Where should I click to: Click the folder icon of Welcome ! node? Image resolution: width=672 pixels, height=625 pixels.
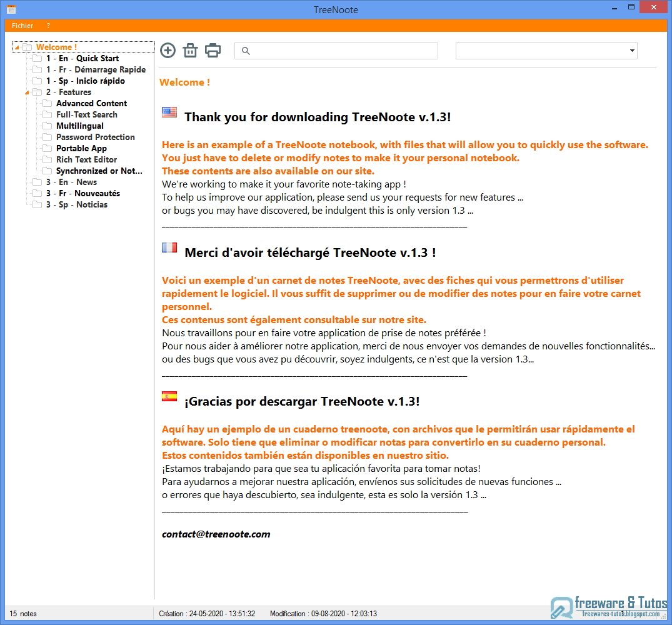pyautogui.click(x=28, y=47)
